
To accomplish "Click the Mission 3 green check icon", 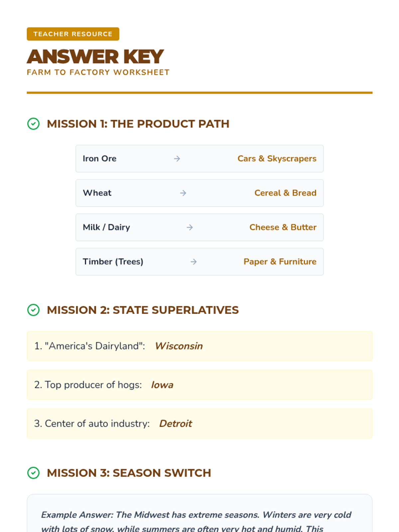I will [x=33, y=473].
